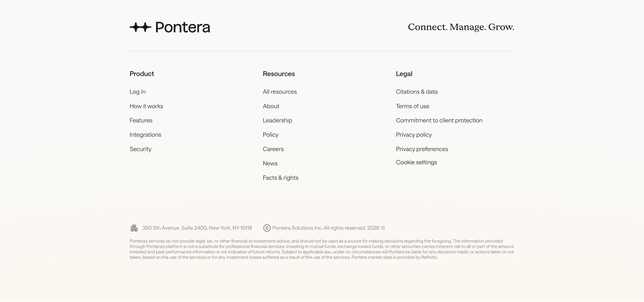Click the Pontera logo
Viewport: 644px width, 302px height.
click(170, 27)
